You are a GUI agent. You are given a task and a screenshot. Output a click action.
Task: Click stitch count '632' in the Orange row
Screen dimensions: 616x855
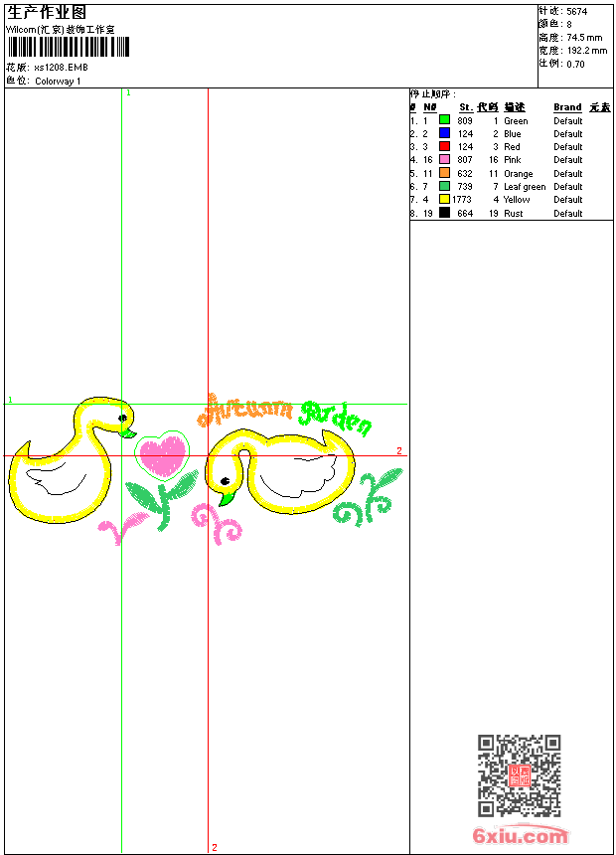pos(465,174)
